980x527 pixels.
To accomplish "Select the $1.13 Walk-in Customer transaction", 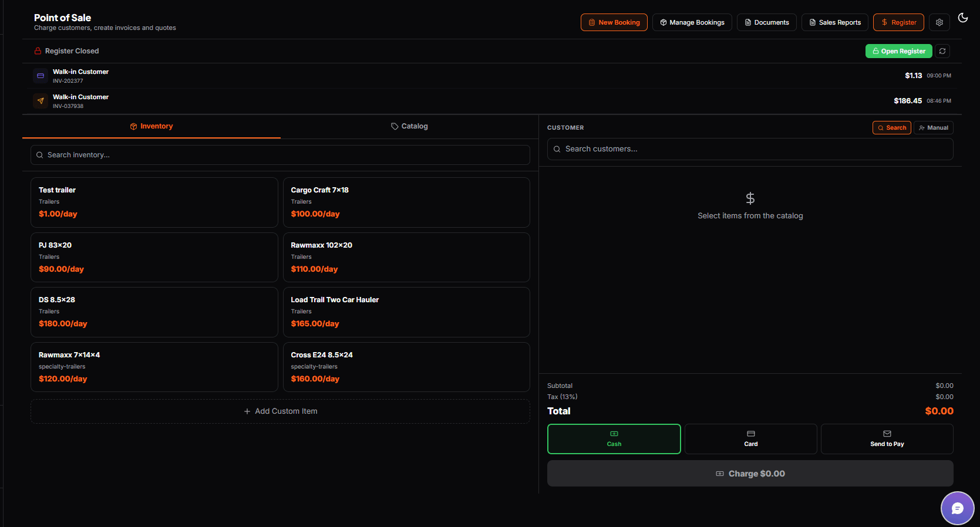I will (492, 76).
